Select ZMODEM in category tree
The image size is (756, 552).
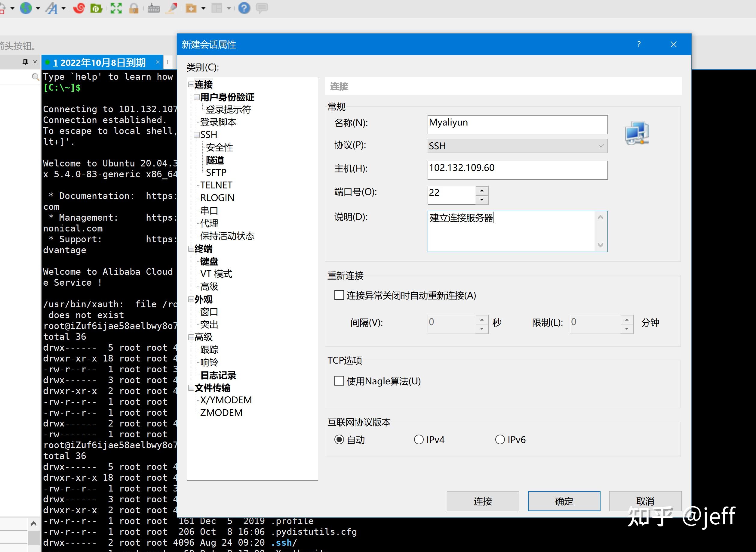click(221, 413)
